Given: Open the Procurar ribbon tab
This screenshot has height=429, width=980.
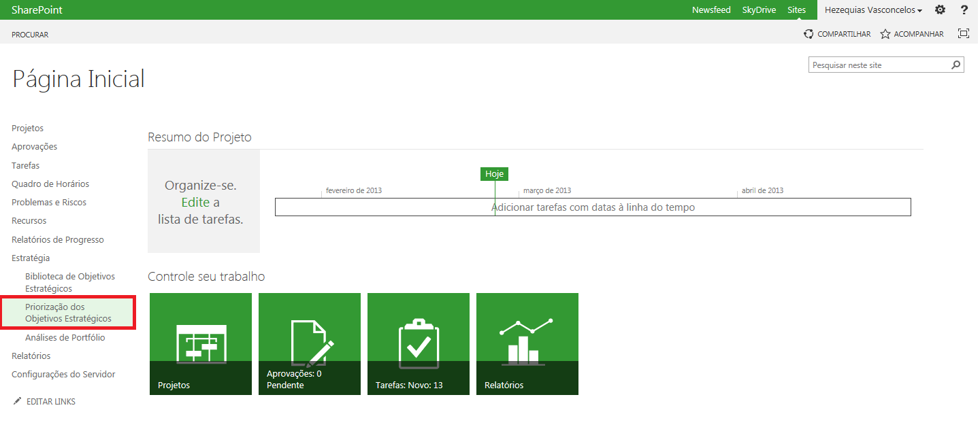Looking at the screenshot, I should click(30, 35).
